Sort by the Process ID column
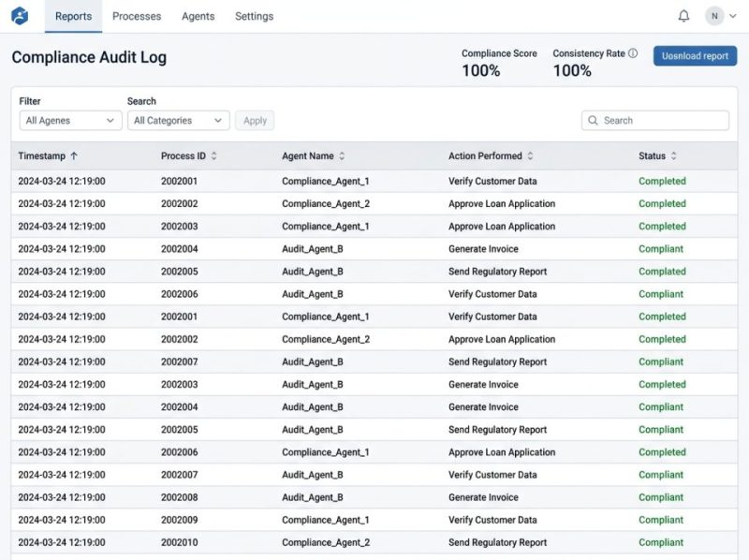This screenshot has width=749, height=560. 214,155
